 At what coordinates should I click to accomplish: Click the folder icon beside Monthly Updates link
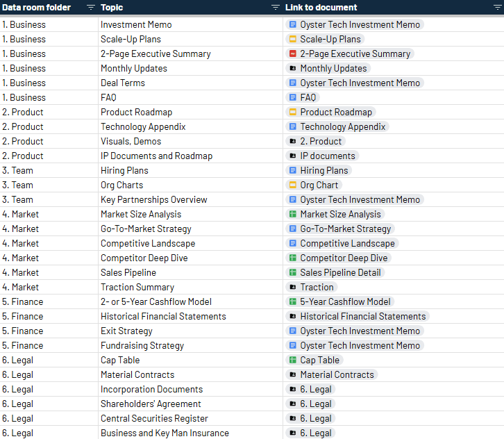(x=293, y=68)
